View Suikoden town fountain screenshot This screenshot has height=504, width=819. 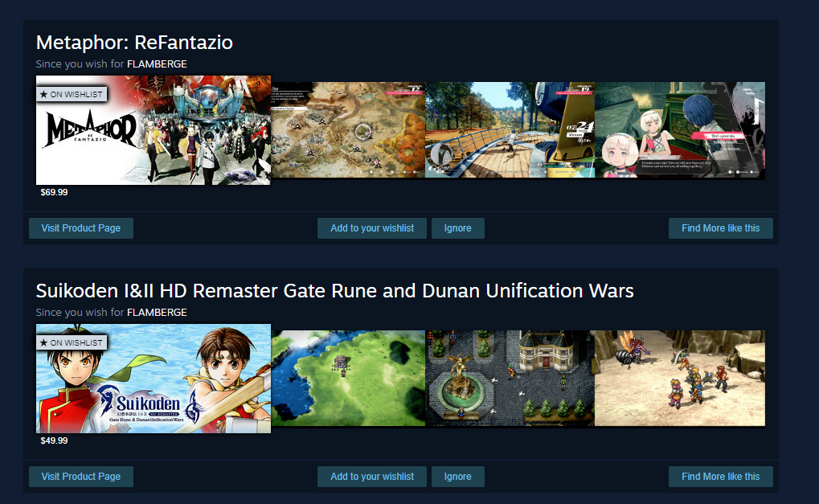coord(510,378)
